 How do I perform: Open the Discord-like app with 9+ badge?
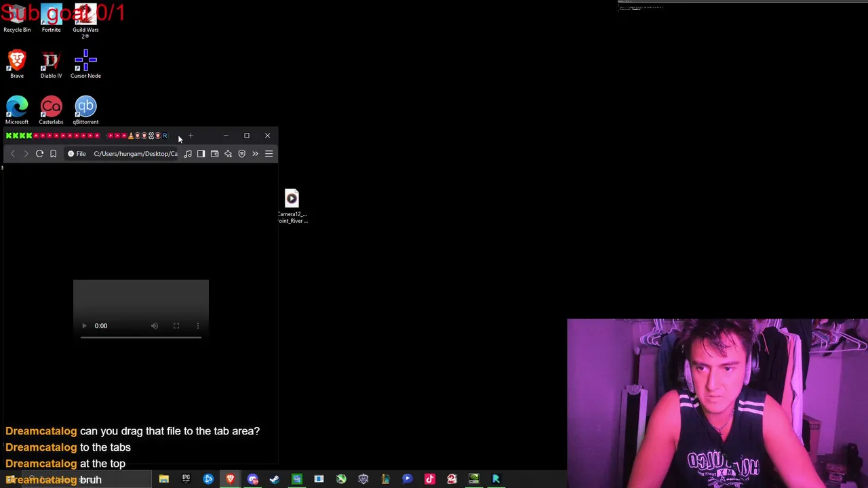pos(253,479)
